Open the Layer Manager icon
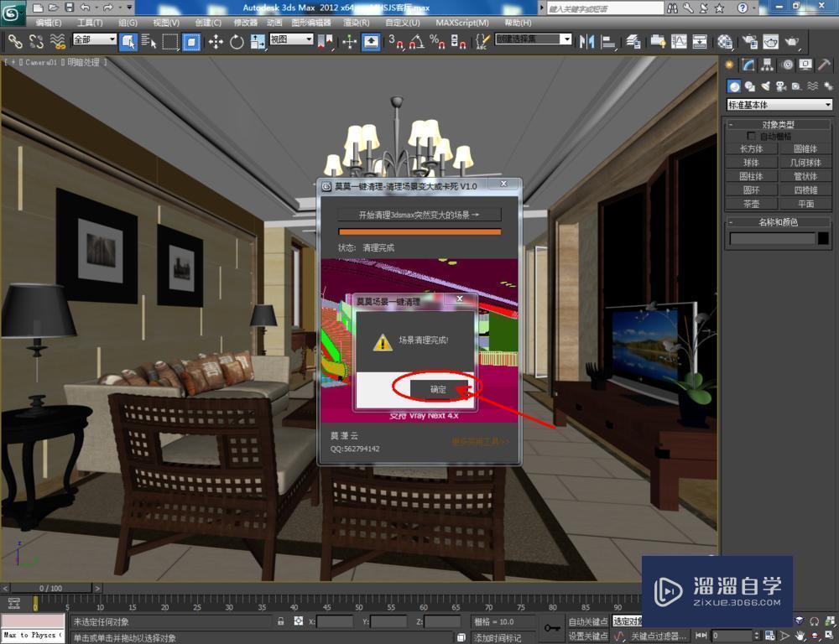Viewport: 839px width, 644px height. tap(633, 41)
